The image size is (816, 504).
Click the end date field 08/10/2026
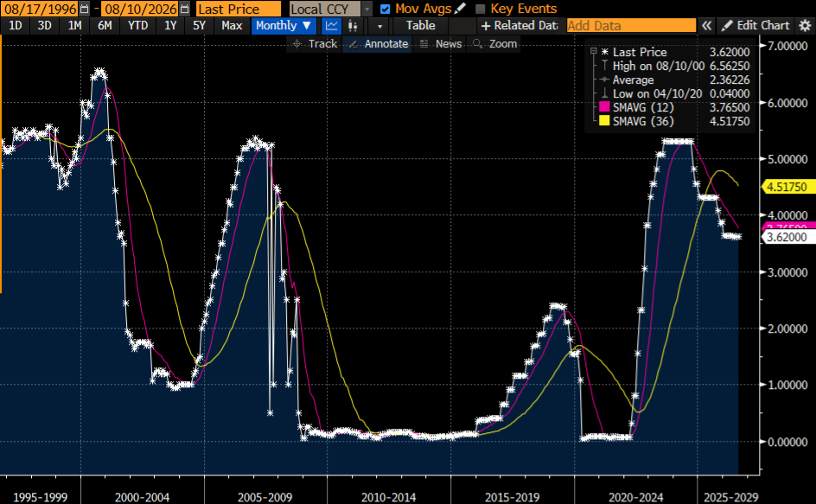[141, 9]
